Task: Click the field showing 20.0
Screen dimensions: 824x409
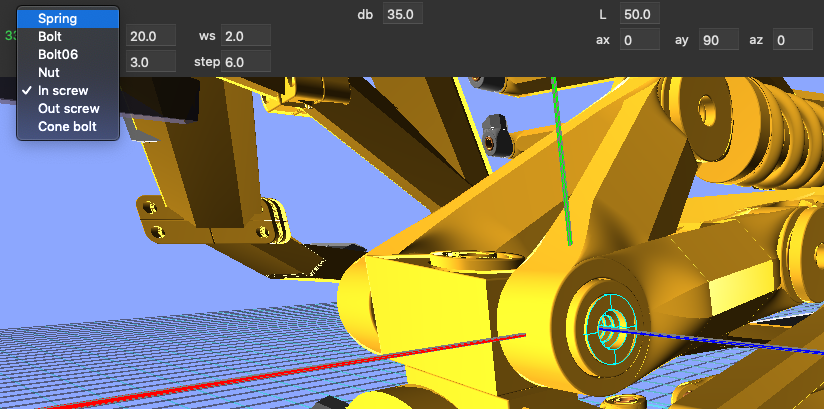Action: (x=151, y=36)
